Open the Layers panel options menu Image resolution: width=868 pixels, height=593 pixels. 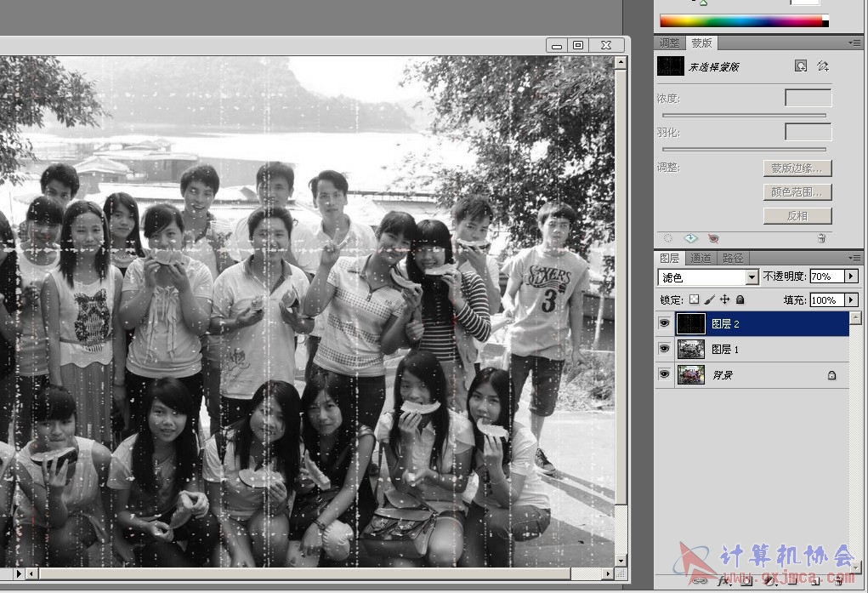[854, 258]
